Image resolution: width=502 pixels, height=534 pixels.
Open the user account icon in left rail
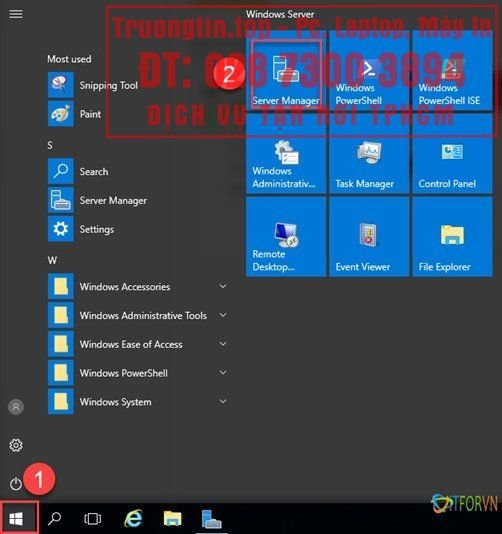tap(16, 407)
